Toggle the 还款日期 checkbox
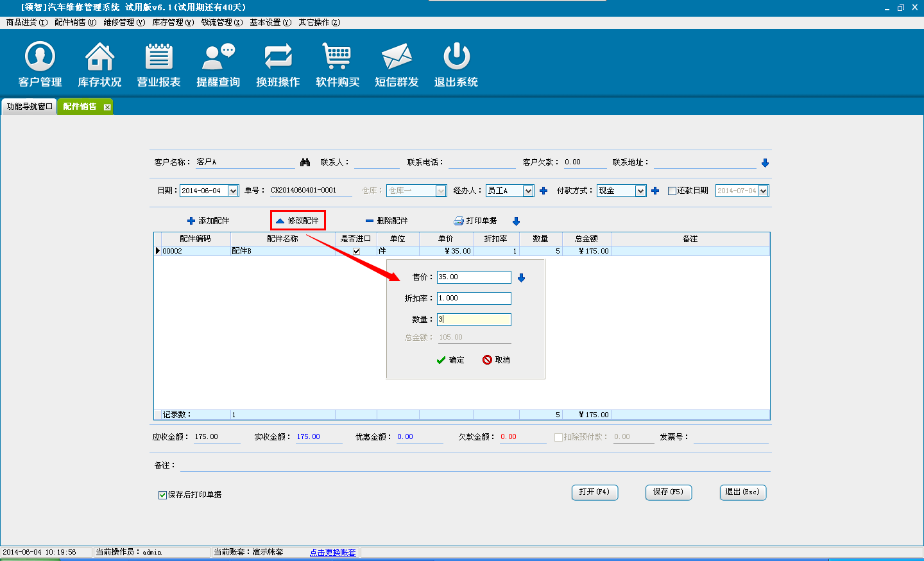This screenshot has width=924, height=561. [672, 191]
